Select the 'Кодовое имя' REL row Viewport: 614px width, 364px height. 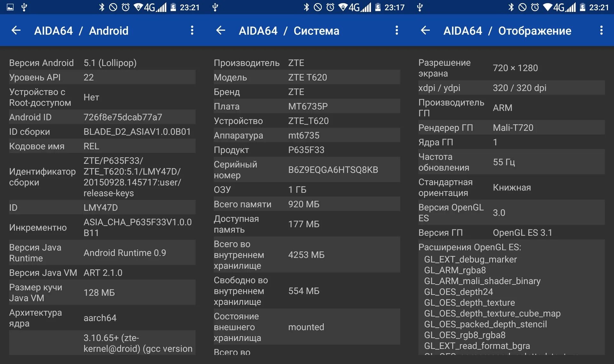pyautogui.click(x=102, y=146)
